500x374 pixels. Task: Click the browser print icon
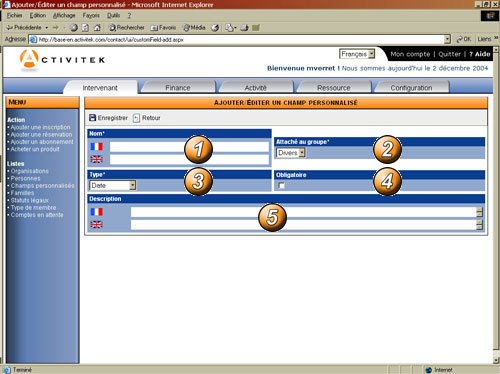tap(244, 28)
